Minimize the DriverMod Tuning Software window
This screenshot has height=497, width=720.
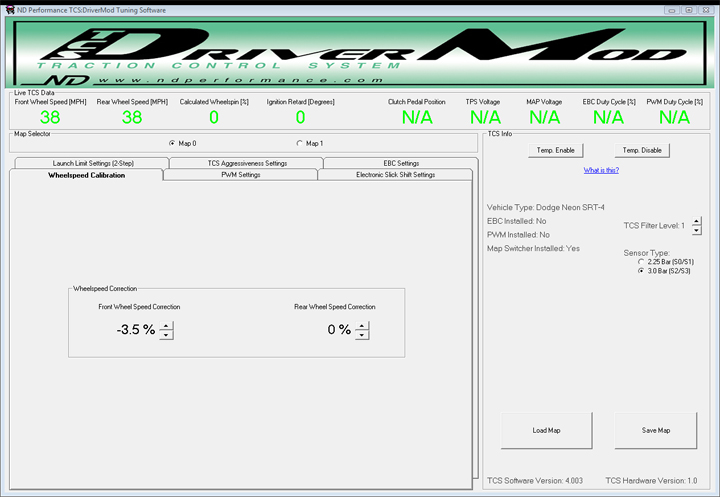(672, 10)
